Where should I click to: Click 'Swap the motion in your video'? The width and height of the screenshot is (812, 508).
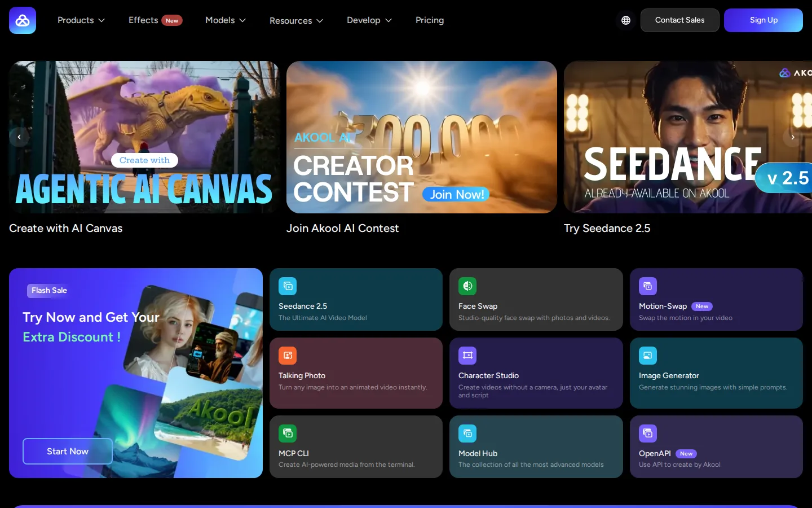(x=686, y=318)
